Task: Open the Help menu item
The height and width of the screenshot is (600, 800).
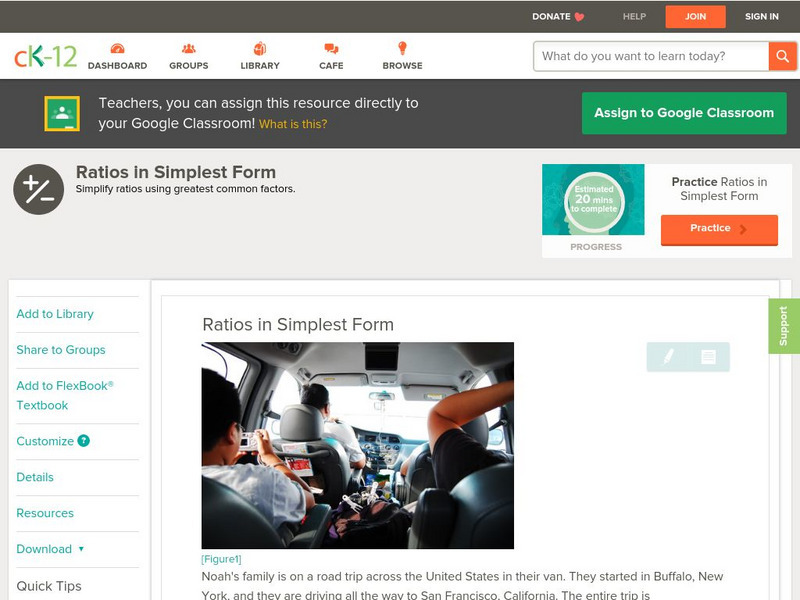Action: [634, 17]
